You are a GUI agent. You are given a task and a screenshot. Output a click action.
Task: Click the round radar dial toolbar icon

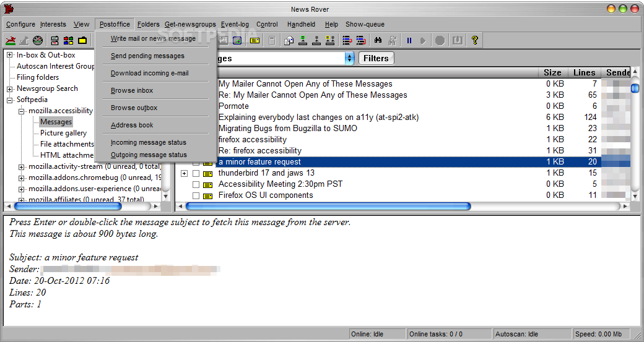38,40
